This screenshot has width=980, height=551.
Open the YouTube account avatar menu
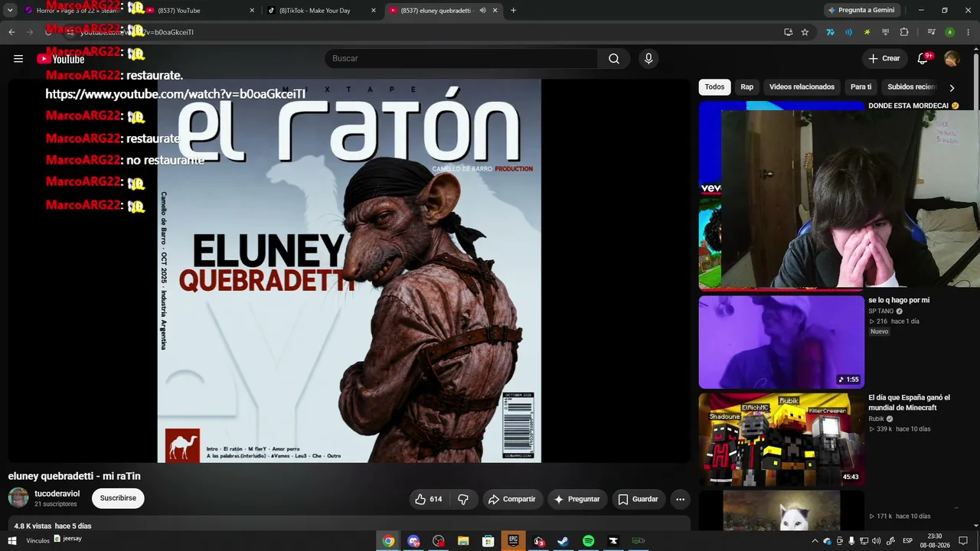[952, 59]
